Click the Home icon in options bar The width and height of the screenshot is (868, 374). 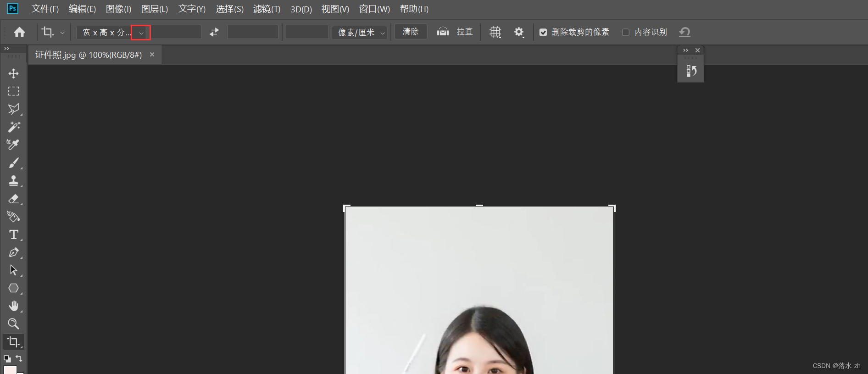(x=20, y=32)
